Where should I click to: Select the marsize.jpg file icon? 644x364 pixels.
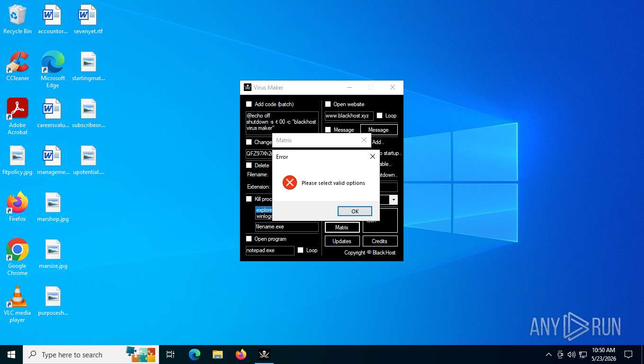[x=53, y=254]
